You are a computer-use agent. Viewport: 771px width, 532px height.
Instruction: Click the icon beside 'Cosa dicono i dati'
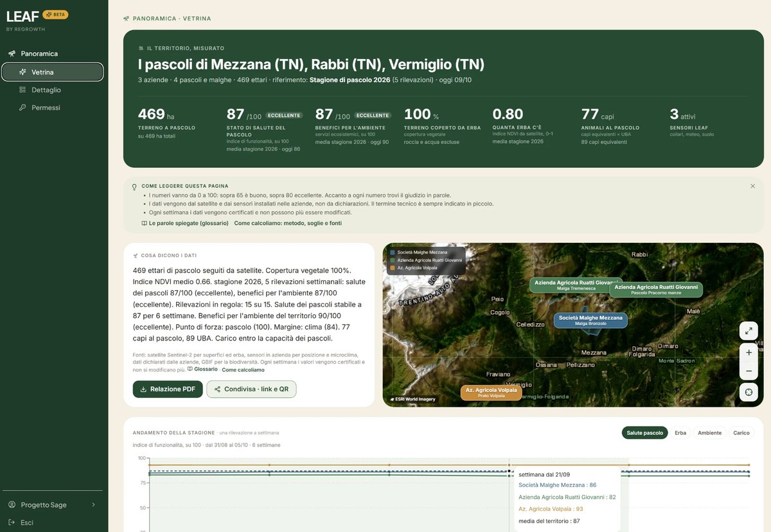[136, 255]
